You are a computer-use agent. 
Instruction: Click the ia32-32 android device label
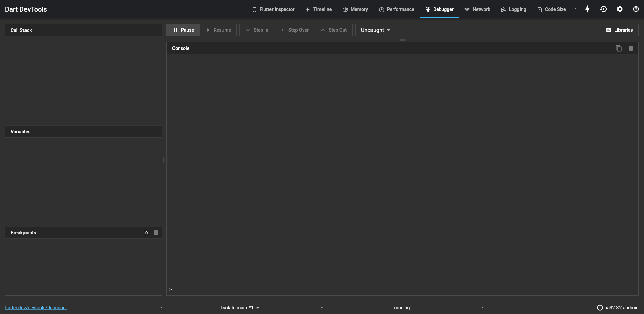622,308
